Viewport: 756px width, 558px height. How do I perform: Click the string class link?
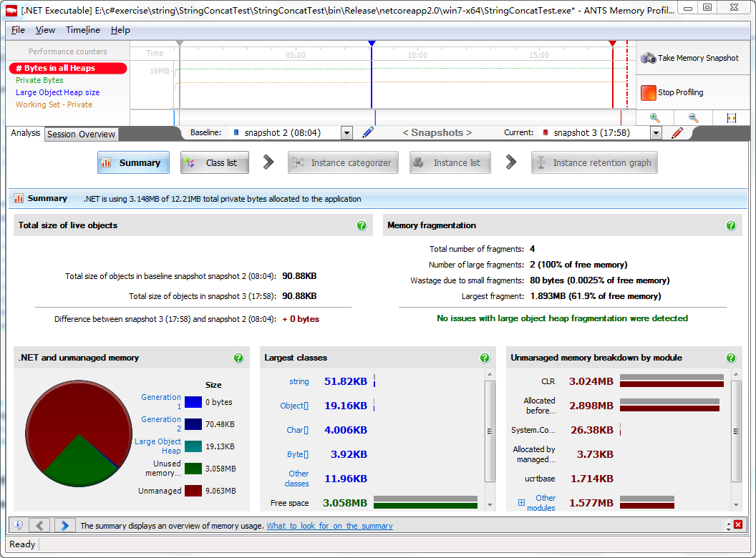pyautogui.click(x=299, y=381)
